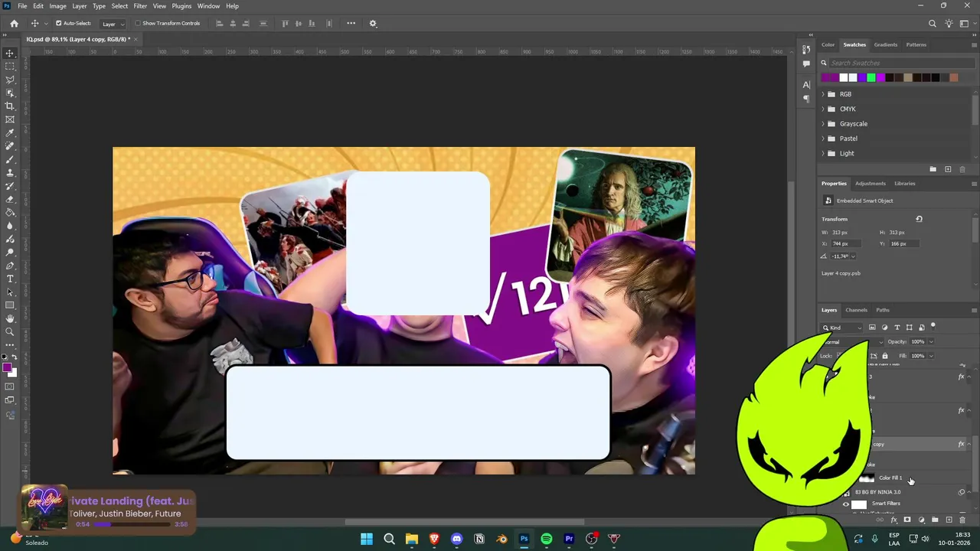Image resolution: width=980 pixels, height=551 pixels.
Task: Open the options bar settings gear
Action: click(x=373, y=24)
